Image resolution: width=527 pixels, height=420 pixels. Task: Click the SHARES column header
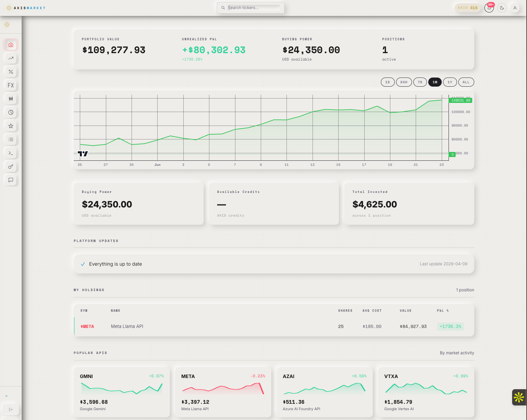click(345, 311)
